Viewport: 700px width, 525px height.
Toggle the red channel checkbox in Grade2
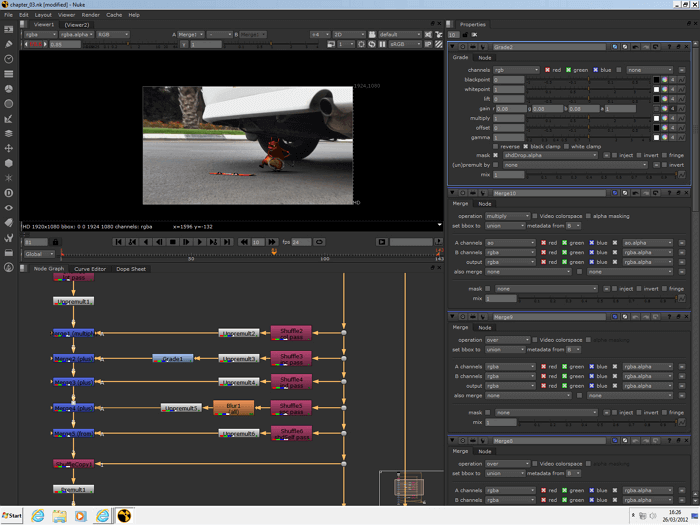click(548, 70)
